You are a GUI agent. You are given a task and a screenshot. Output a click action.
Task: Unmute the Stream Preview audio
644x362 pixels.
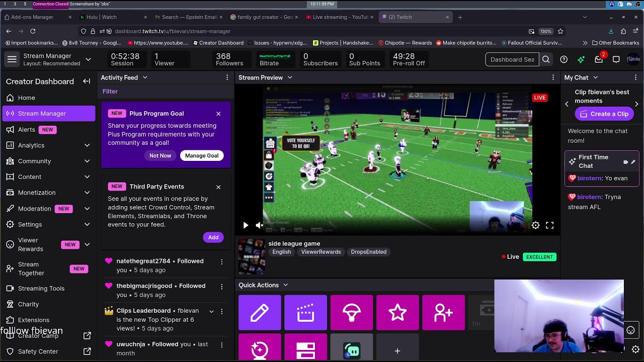(x=260, y=225)
